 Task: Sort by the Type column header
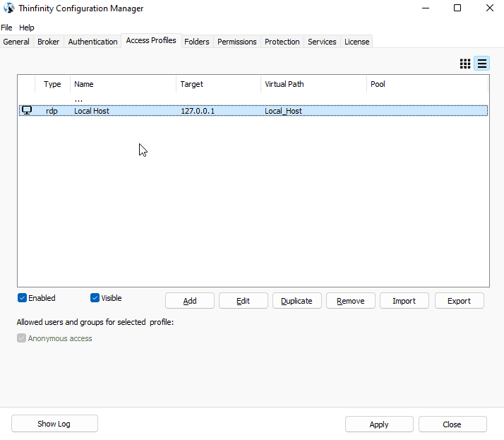52,84
